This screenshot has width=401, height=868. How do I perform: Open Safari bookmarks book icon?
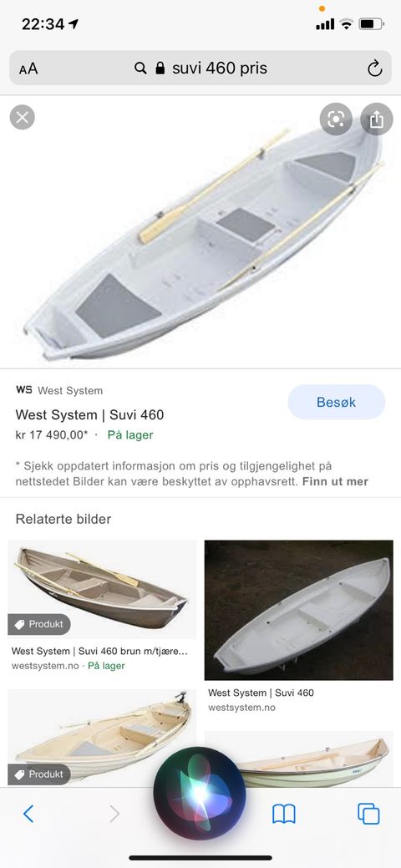(x=283, y=814)
